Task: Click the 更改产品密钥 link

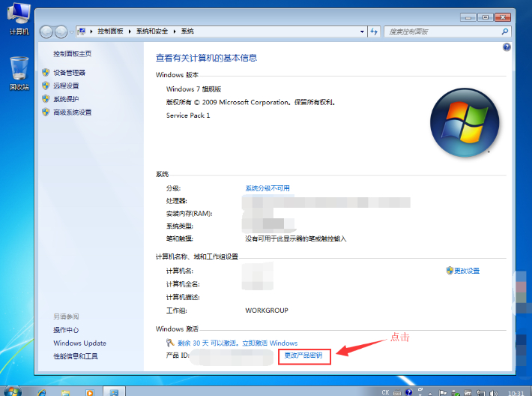Action: pos(303,355)
